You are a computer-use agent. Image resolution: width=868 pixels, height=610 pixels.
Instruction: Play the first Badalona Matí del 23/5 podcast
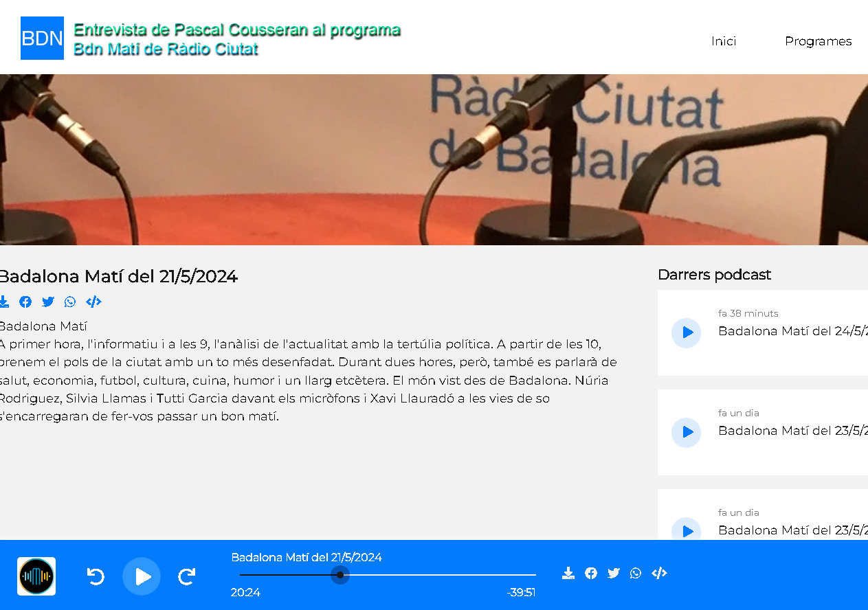coord(686,432)
